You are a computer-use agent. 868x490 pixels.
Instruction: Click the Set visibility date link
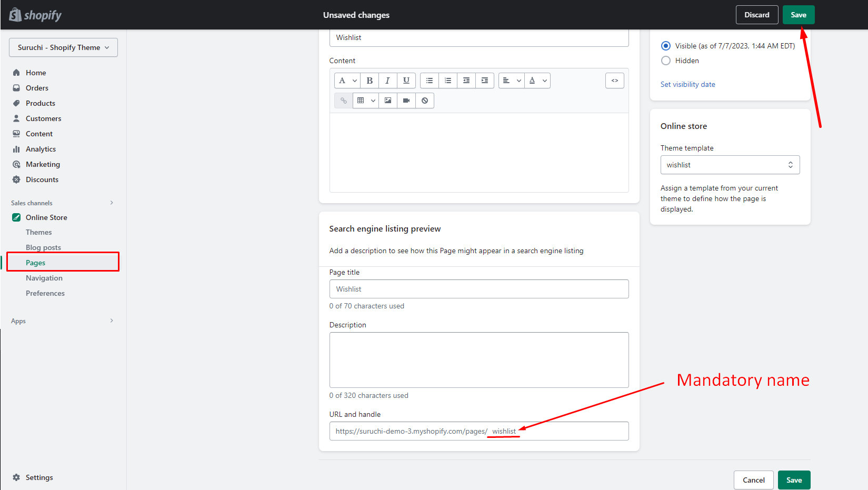(x=687, y=84)
